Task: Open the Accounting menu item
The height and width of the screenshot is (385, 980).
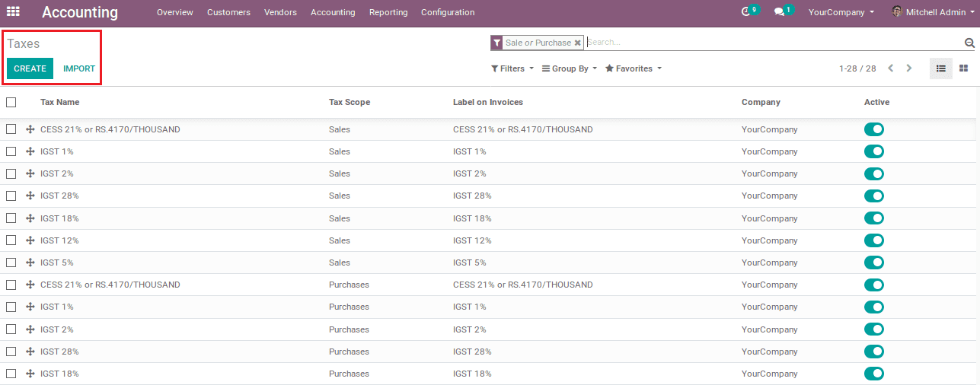Action: tap(333, 12)
